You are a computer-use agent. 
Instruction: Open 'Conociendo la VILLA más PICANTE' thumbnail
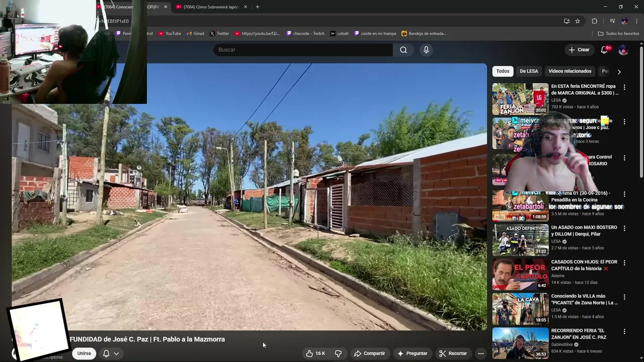(520, 309)
